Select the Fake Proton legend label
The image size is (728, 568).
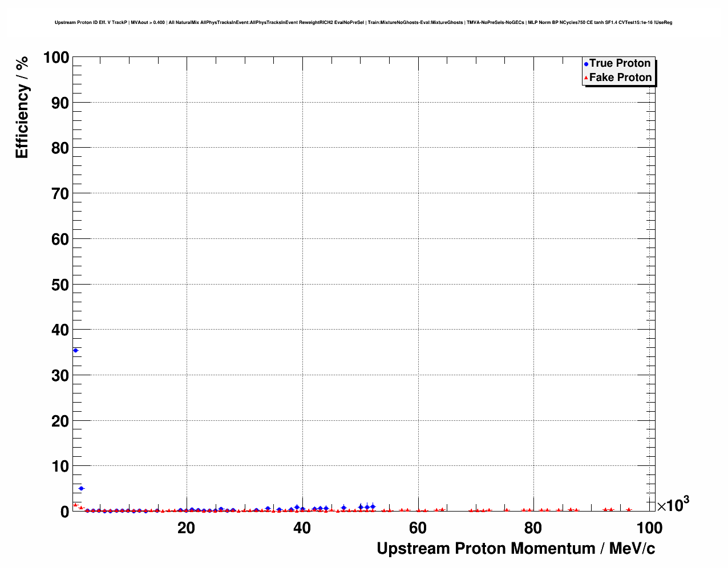click(620, 78)
